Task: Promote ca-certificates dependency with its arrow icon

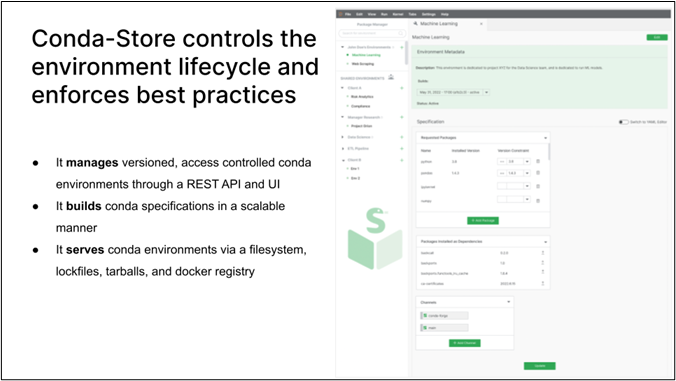Action: [x=543, y=283]
